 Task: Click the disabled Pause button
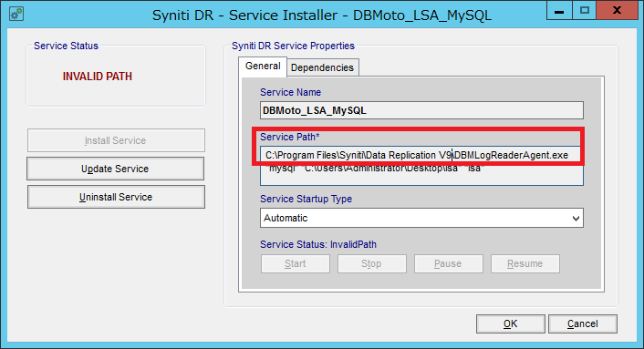coord(449,263)
